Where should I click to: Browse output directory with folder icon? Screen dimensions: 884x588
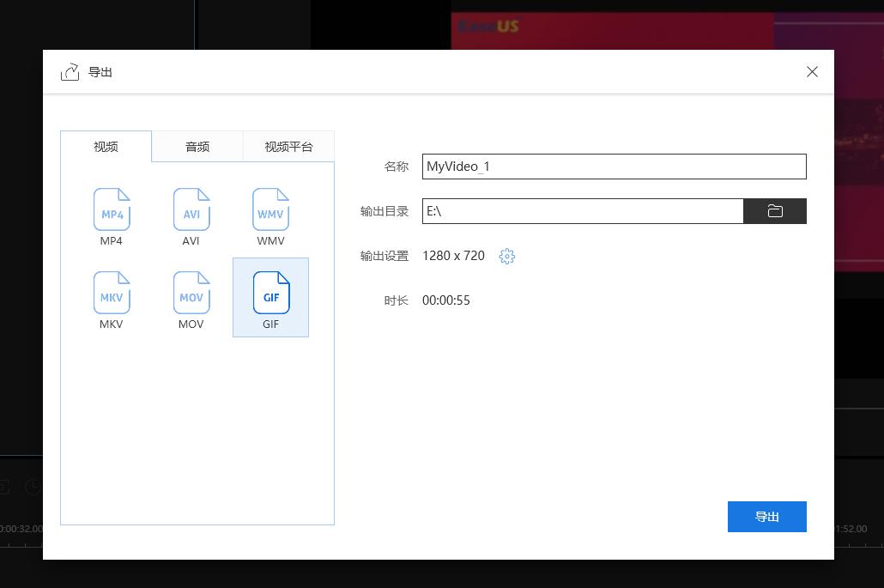[x=775, y=210]
